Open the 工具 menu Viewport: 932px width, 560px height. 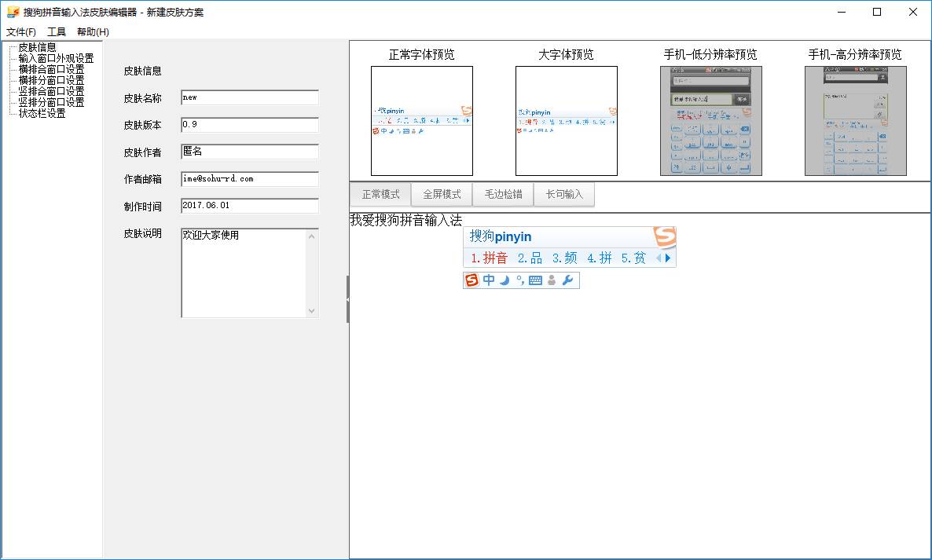(57, 32)
